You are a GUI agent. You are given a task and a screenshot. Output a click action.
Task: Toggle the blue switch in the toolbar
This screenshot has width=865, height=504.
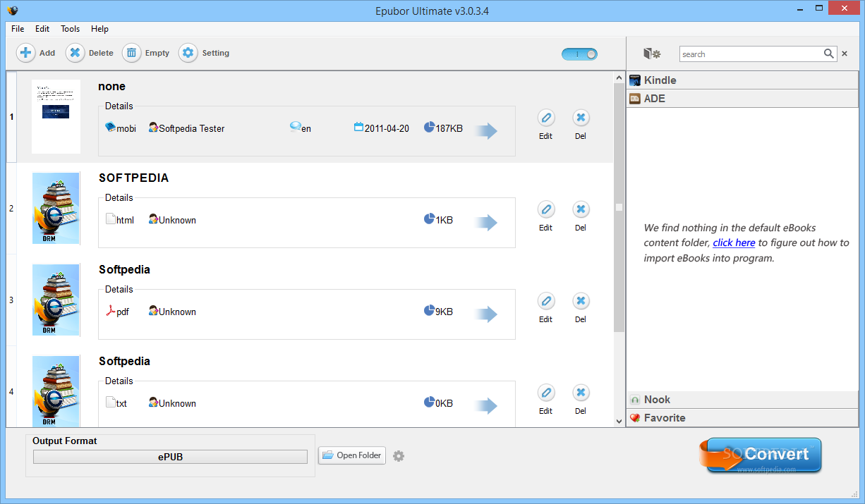coord(579,54)
